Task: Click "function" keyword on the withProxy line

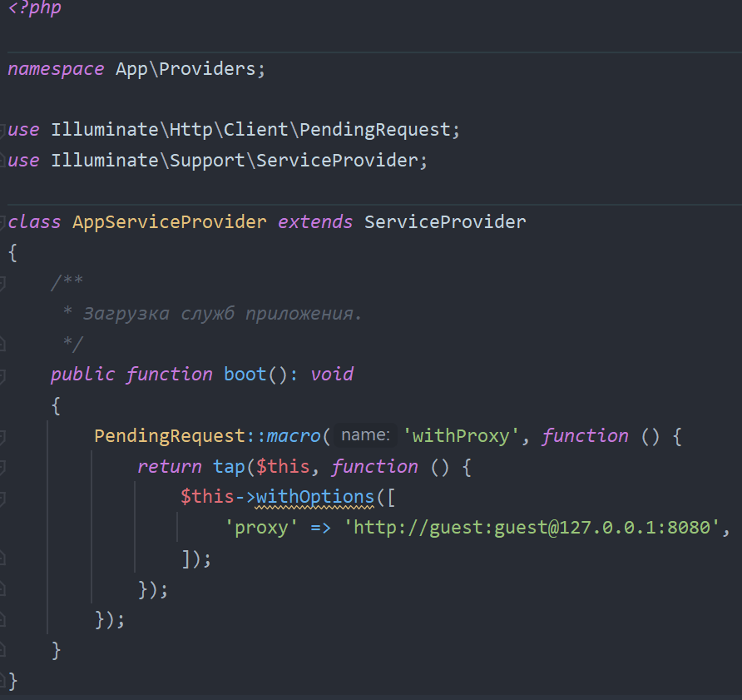Action: (x=586, y=436)
